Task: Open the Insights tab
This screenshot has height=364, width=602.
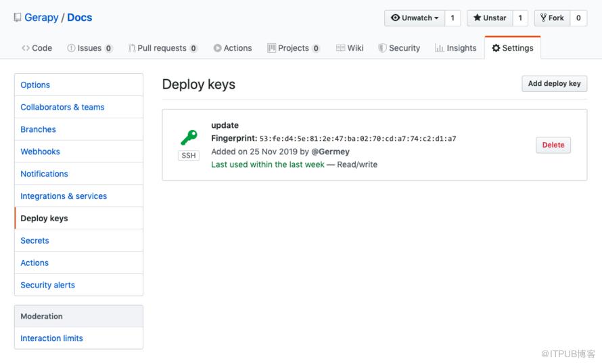Action: (456, 48)
